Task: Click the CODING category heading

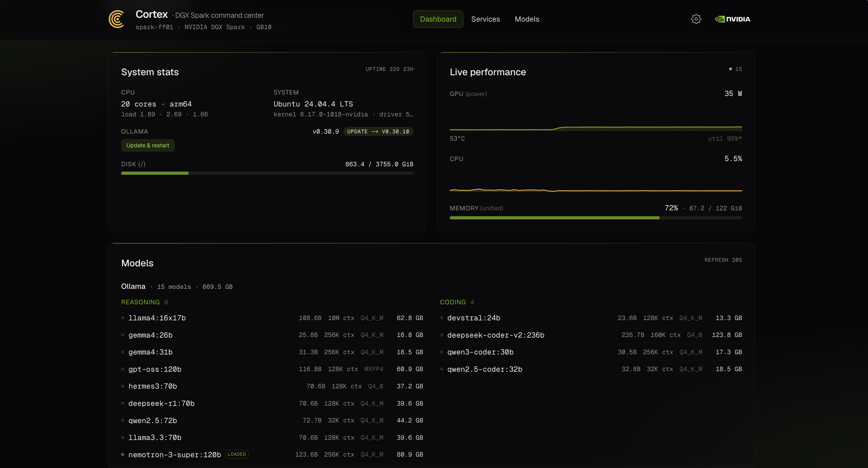Action: 453,302
